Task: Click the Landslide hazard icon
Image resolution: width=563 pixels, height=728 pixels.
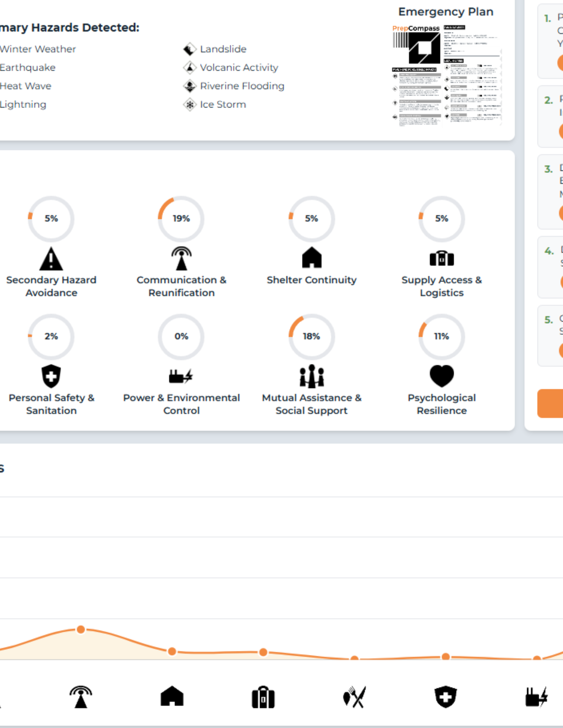Action: 190,49
